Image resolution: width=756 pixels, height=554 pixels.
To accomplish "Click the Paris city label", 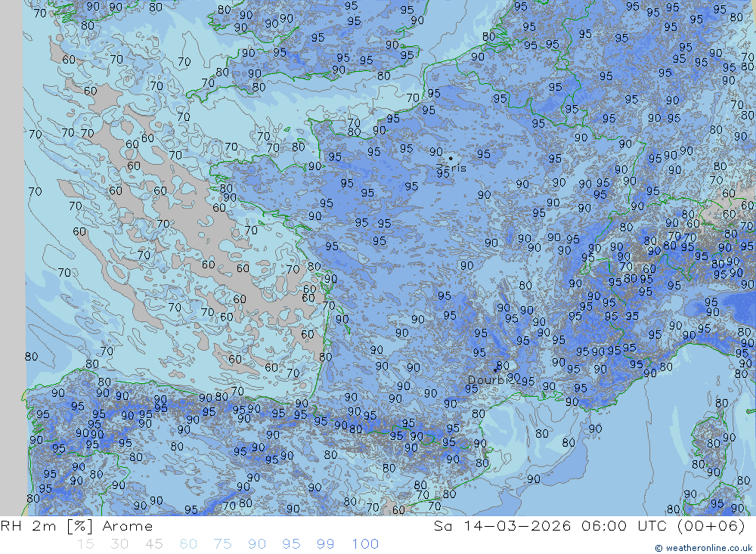I will tap(451, 168).
